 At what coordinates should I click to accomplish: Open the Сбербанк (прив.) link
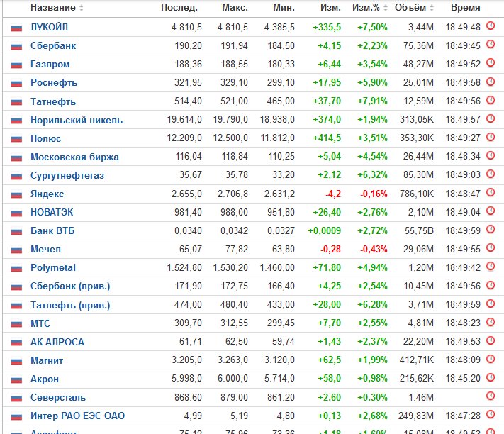coord(70,286)
